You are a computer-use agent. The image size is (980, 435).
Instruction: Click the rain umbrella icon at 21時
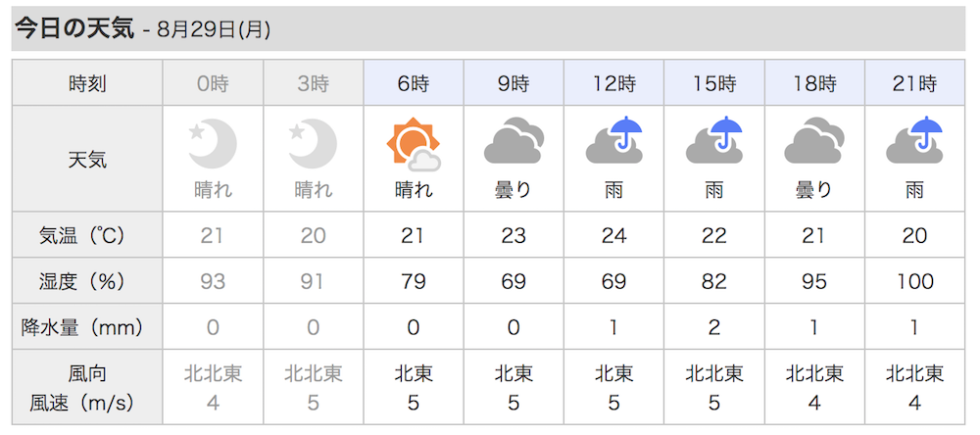pos(915,139)
